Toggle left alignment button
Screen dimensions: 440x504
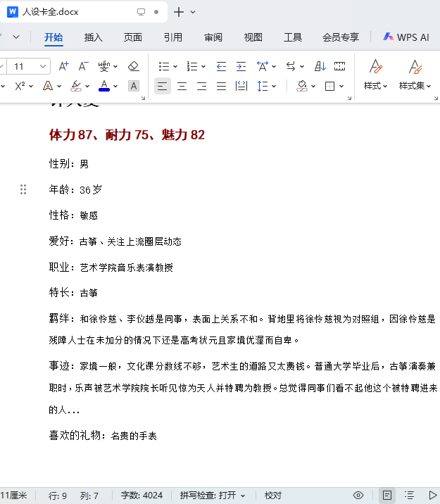[163, 86]
